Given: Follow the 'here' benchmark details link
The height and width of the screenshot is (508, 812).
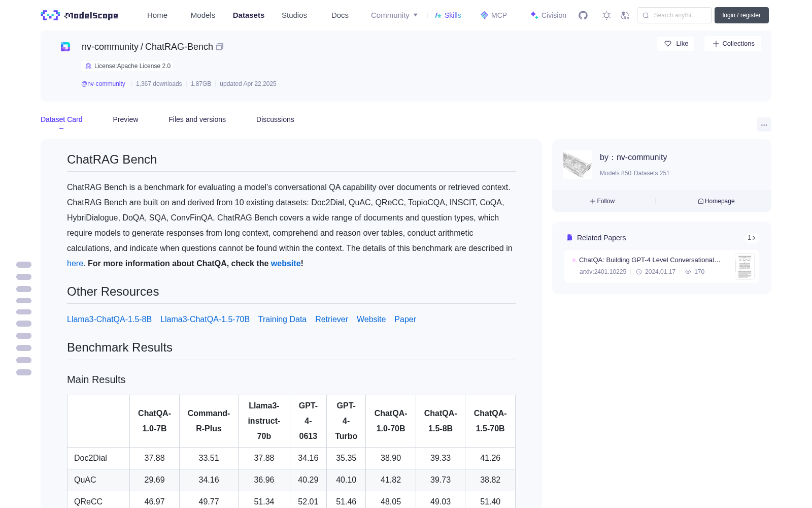Looking at the screenshot, I should (x=75, y=263).
